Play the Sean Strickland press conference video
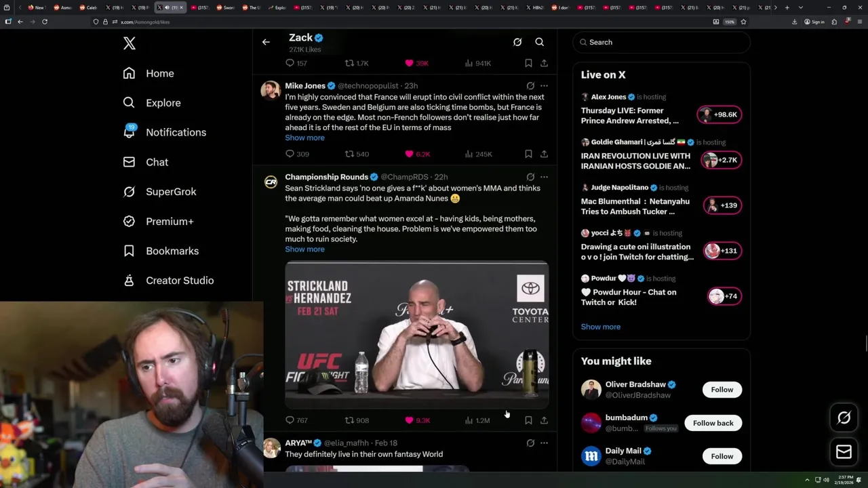 (x=416, y=335)
